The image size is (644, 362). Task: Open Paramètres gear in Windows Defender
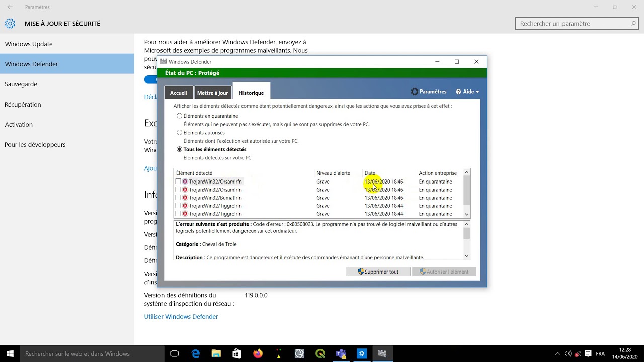click(428, 92)
